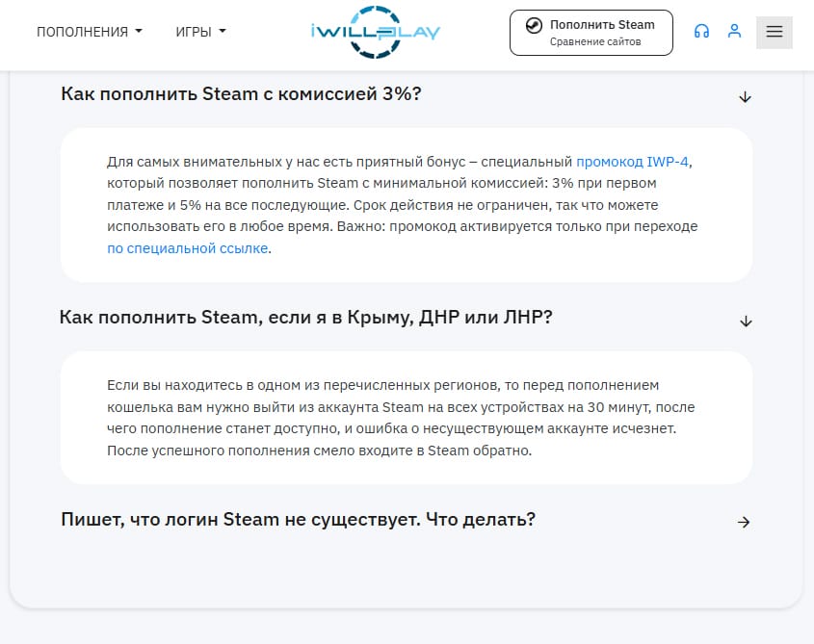This screenshot has height=644, width=814.
Task: Open the ИГРЫ dropdown menu
Action: pos(200,32)
